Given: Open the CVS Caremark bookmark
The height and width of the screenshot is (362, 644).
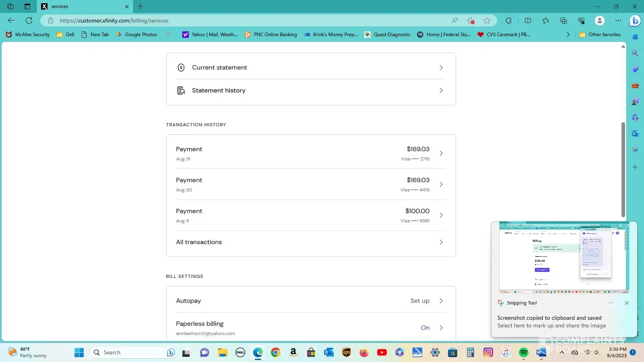Looking at the screenshot, I should click(x=504, y=35).
